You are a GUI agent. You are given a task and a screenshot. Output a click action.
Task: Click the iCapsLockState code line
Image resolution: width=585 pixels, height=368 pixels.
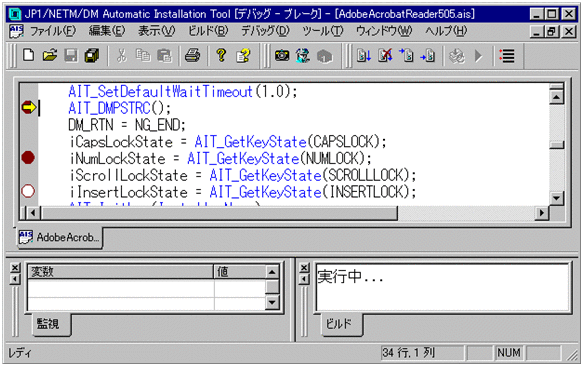[x=228, y=142]
